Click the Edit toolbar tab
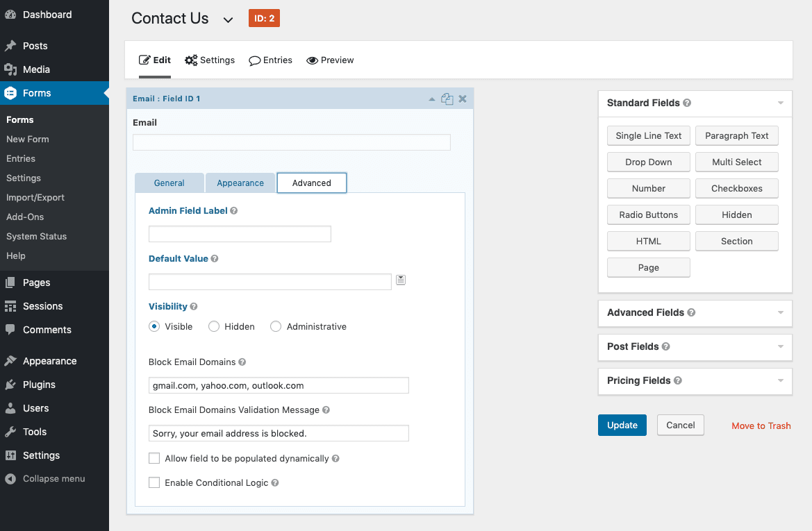Screen dimensions: 812x531 click(x=155, y=60)
